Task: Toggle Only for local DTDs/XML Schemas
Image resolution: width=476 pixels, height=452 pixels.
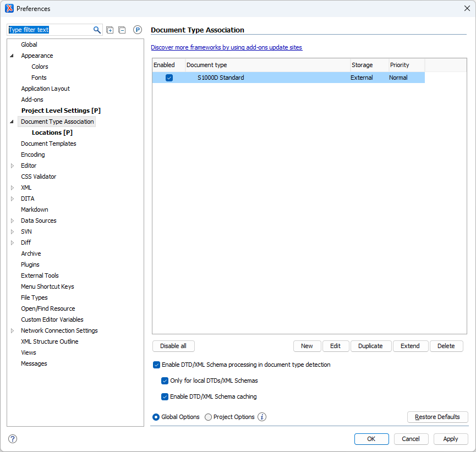Action: pyautogui.click(x=165, y=381)
